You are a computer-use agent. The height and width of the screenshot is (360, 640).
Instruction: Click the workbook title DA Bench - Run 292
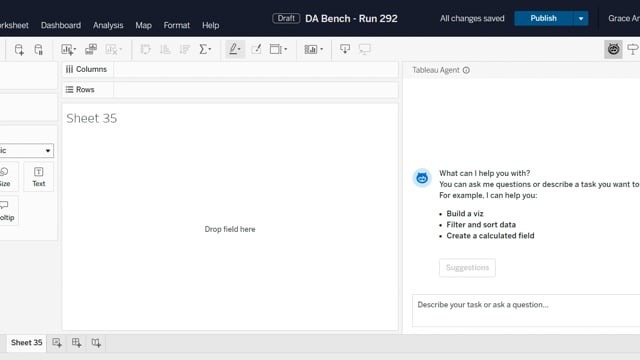point(351,18)
